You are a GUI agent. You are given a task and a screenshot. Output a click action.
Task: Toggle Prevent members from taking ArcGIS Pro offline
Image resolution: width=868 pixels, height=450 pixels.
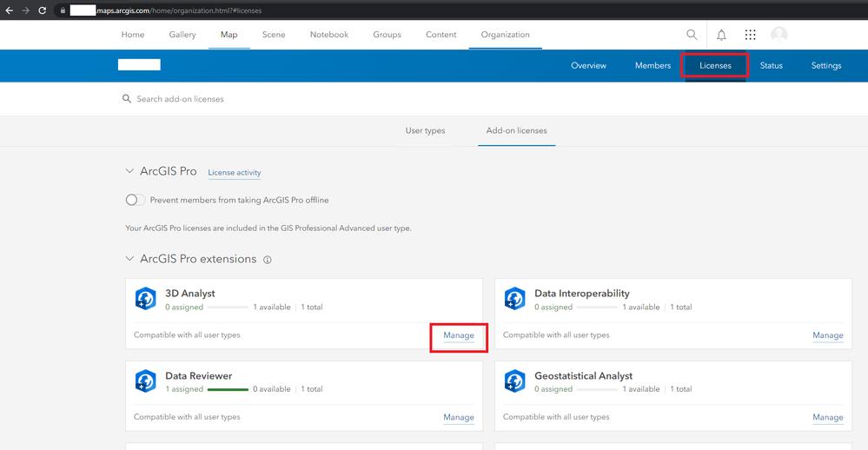(x=135, y=200)
